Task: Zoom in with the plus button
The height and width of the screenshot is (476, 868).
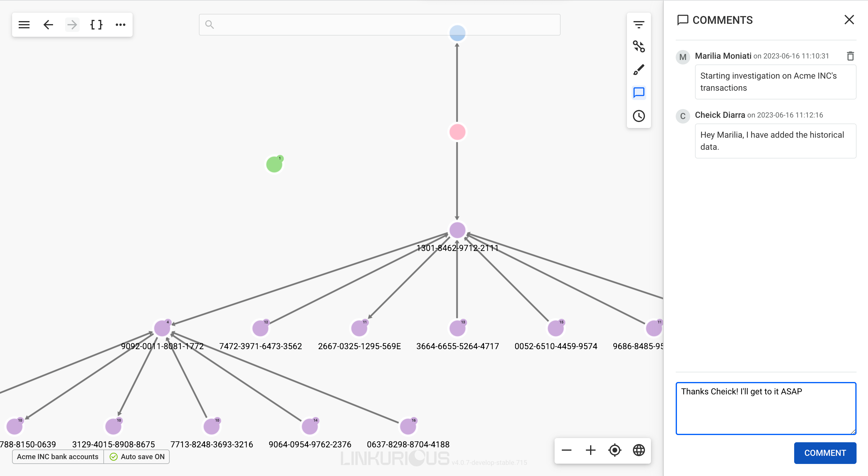Action: (590, 450)
